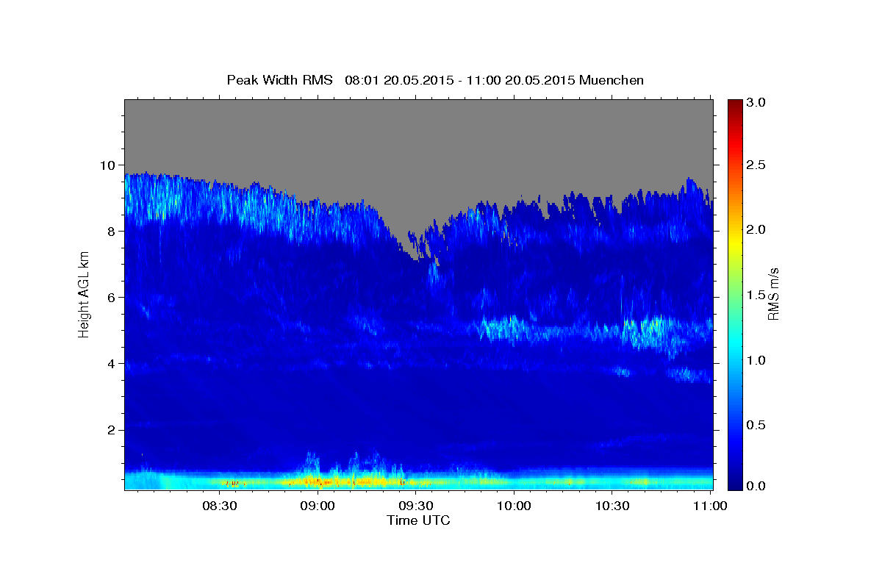Click the 08:30 time tick label
882x588 pixels.
[x=220, y=506]
